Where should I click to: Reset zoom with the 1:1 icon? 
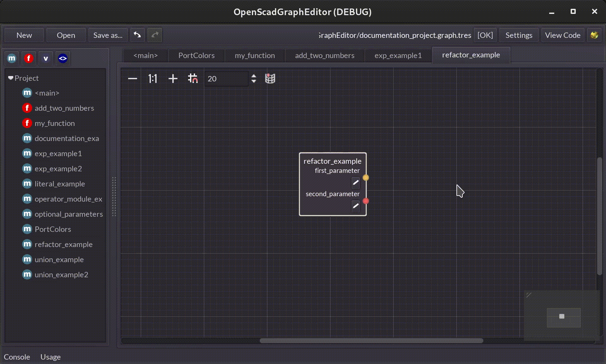(x=153, y=79)
